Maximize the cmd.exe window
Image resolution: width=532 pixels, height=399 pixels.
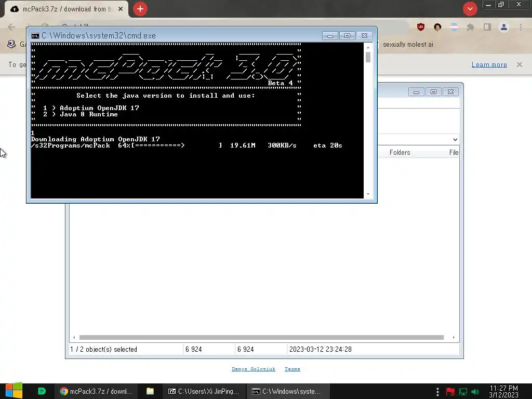(347, 36)
